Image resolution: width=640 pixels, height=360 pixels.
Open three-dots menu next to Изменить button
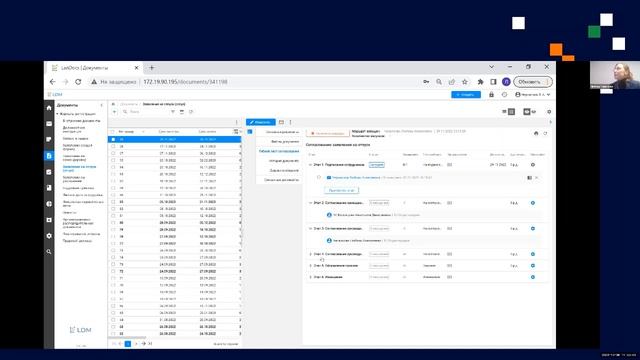coord(290,122)
